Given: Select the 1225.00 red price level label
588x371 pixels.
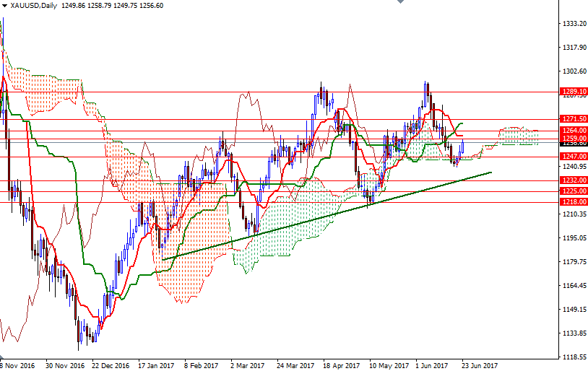Looking at the screenshot, I should [573, 191].
